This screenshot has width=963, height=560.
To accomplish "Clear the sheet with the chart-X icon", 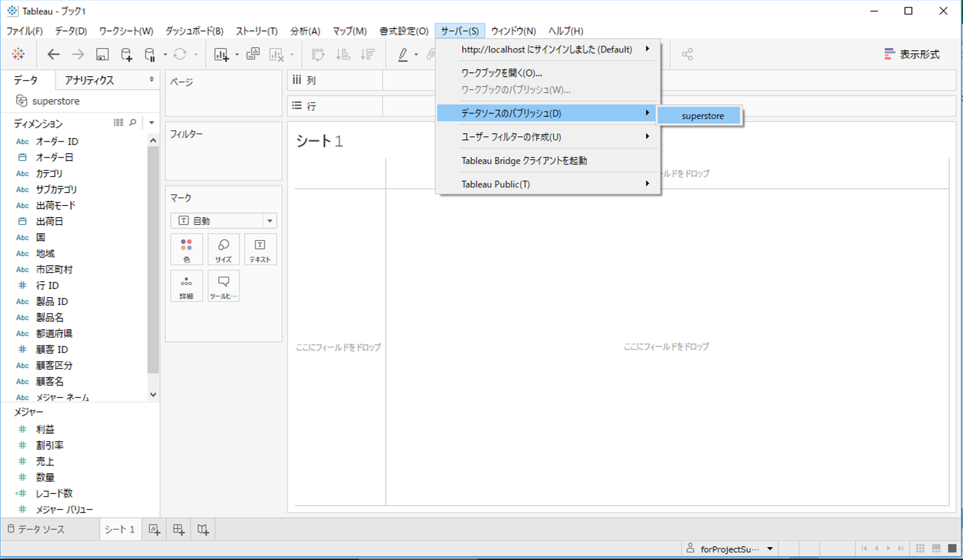I will coord(277,54).
